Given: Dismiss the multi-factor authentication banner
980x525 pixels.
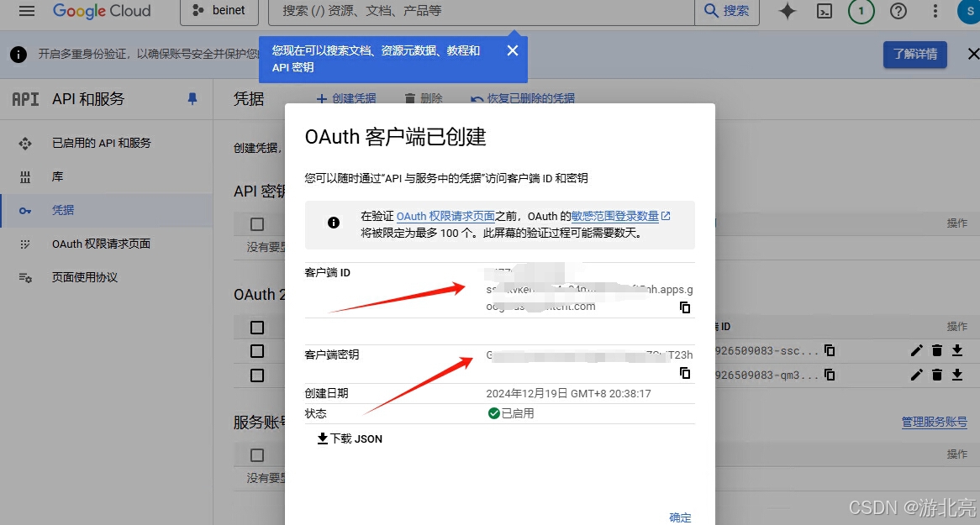Looking at the screenshot, I should coord(973,55).
